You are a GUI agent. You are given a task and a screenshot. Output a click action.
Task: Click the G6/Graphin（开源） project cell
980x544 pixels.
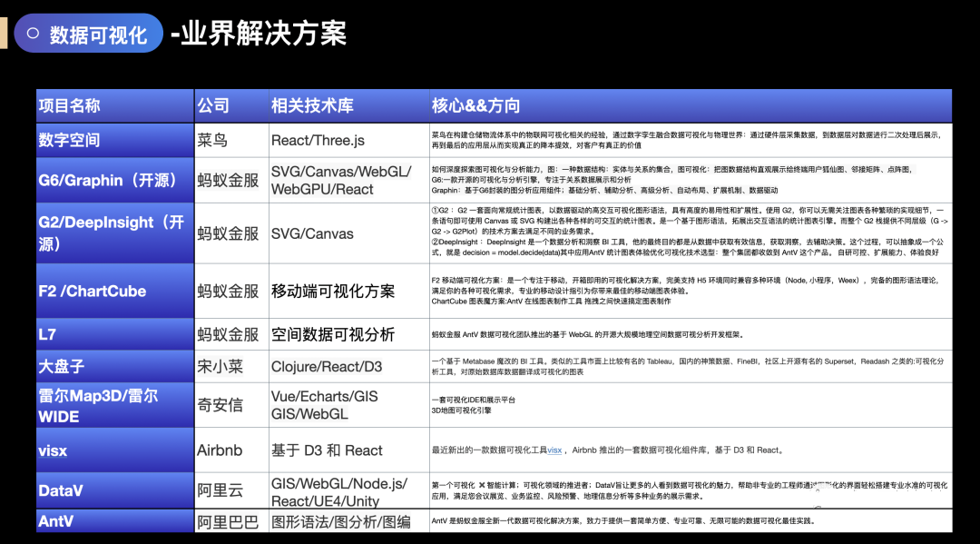[115, 180]
